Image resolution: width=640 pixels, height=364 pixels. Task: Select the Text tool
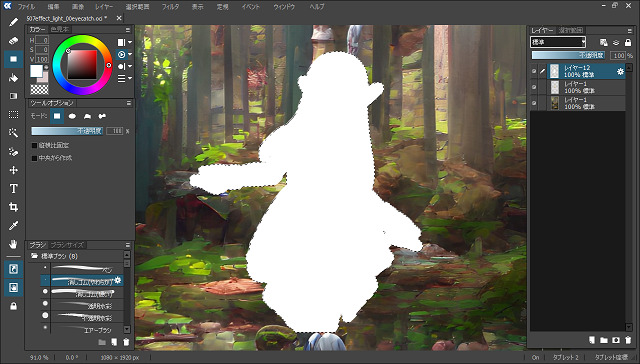pos(13,189)
